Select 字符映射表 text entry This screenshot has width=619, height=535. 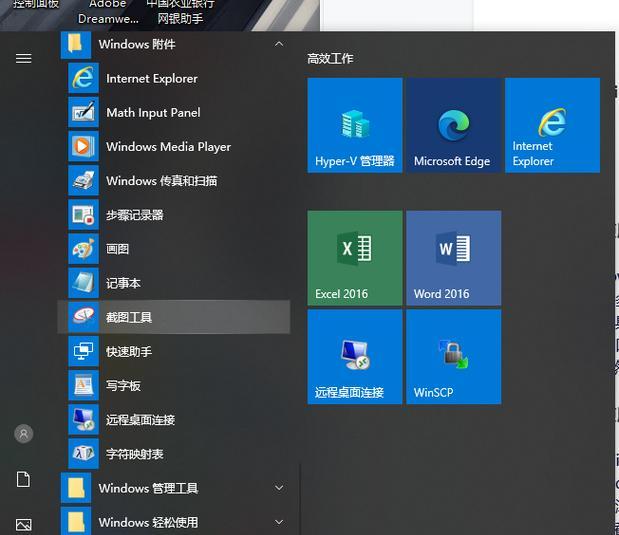pyautogui.click(x=135, y=454)
